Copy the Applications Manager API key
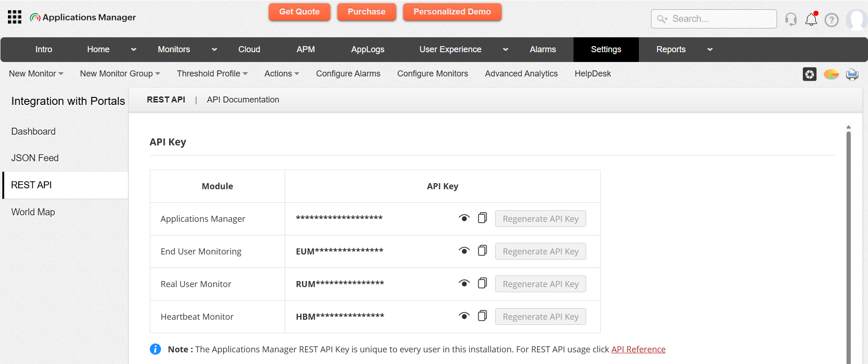Screen dimensions: 868x364 point(483,218)
